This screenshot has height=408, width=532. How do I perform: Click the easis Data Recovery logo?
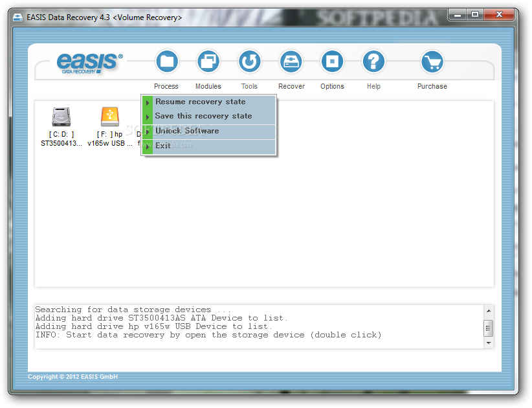89,63
